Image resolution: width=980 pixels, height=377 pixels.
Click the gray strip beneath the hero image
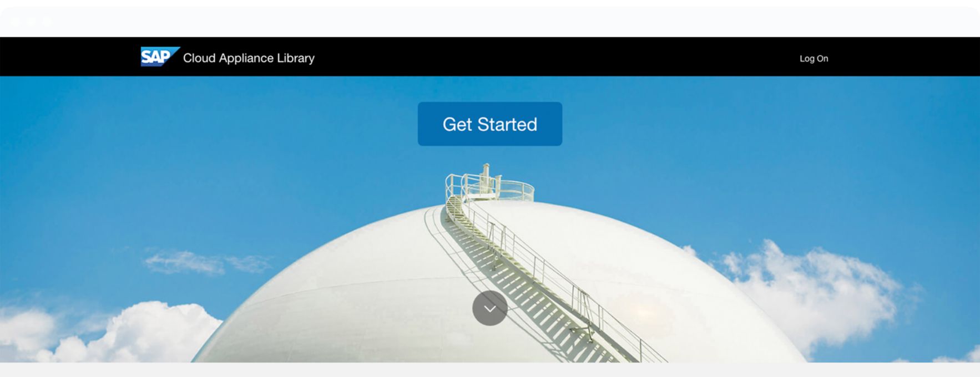coord(490,370)
